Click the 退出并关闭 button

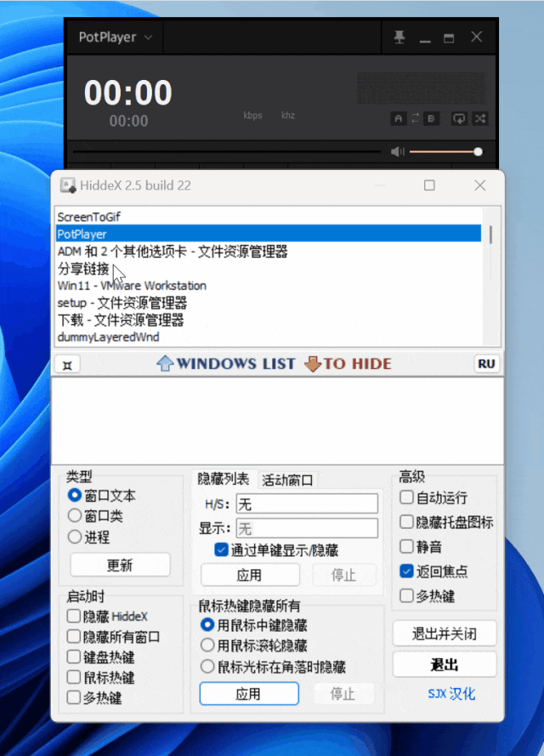point(445,634)
